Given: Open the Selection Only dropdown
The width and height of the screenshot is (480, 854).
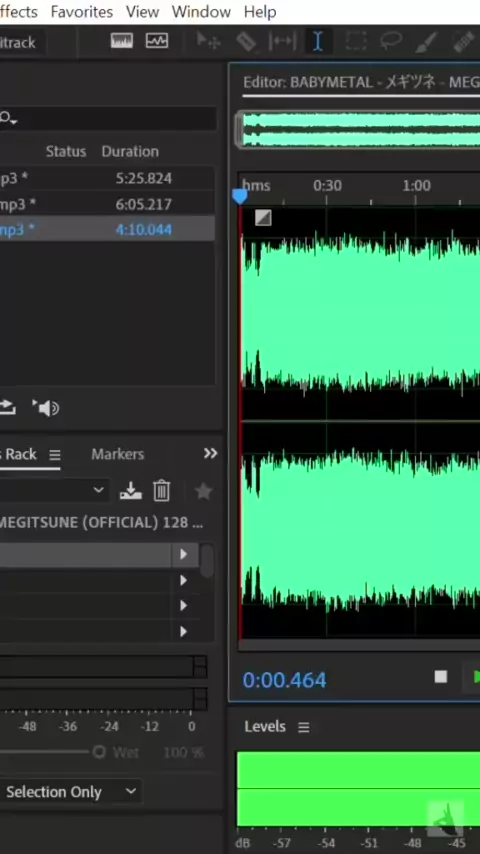Looking at the screenshot, I should (x=70, y=791).
